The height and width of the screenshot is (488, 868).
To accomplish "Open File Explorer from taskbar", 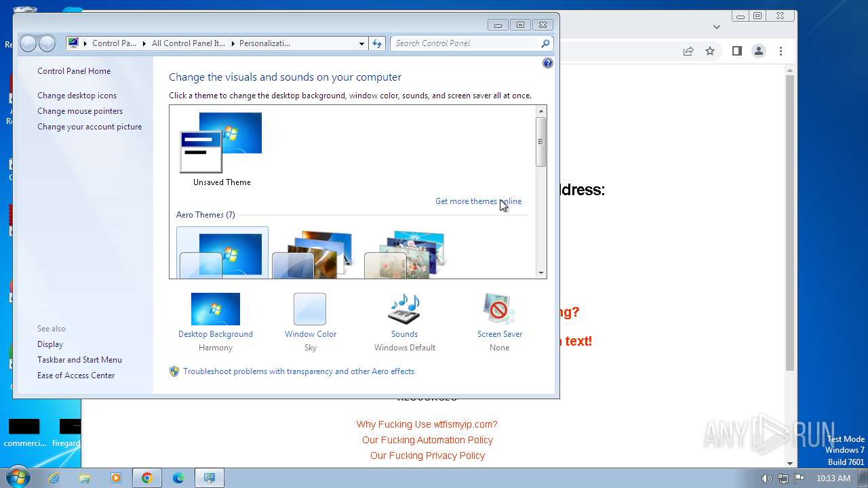I will pos(85,478).
